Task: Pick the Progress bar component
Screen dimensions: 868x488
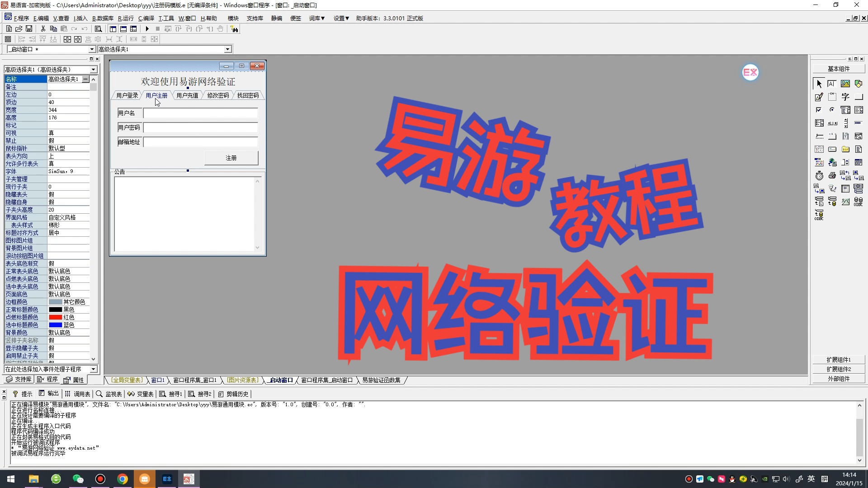Action: point(858,123)
